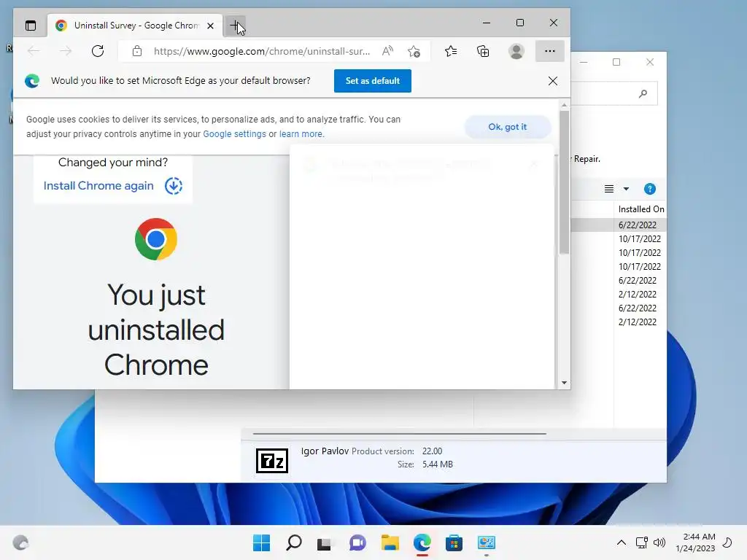Click the 7z program icon in details pane
This screenshot has height=560, width=747.
coord(272,461)
